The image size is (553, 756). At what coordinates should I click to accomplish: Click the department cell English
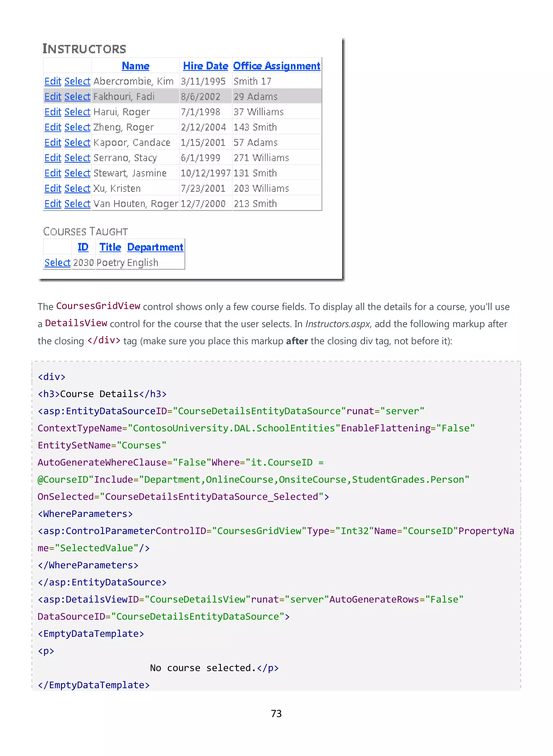[x=143, y=263]
